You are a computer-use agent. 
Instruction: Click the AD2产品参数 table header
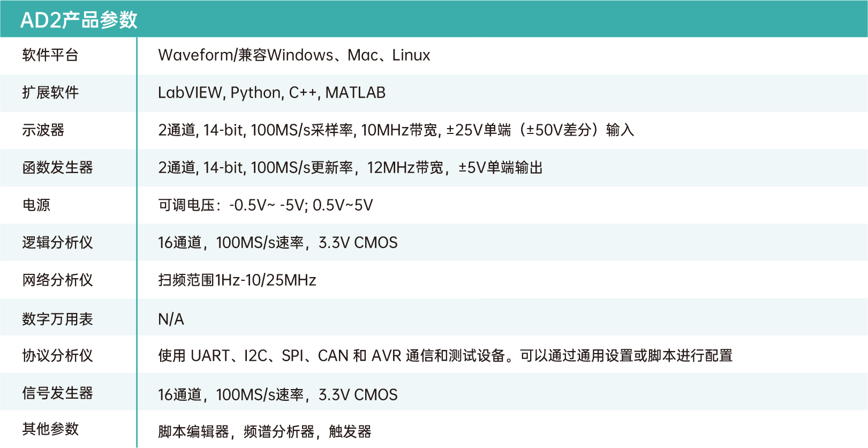click(x=79, y=20)
